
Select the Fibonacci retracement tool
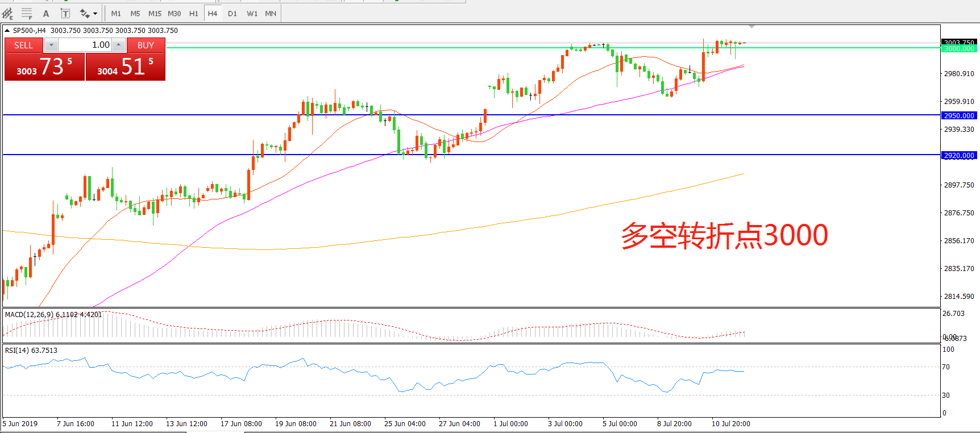27,13
